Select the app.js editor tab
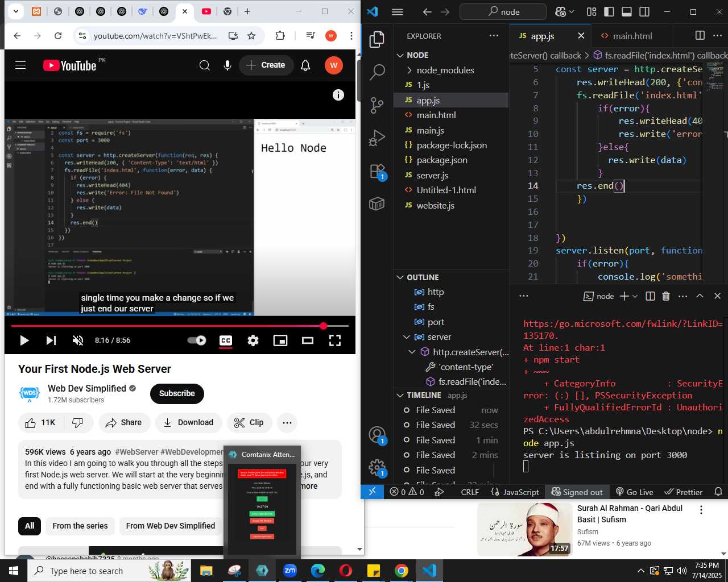This screenshot has height=582, width=728. (x=543, y=36)
